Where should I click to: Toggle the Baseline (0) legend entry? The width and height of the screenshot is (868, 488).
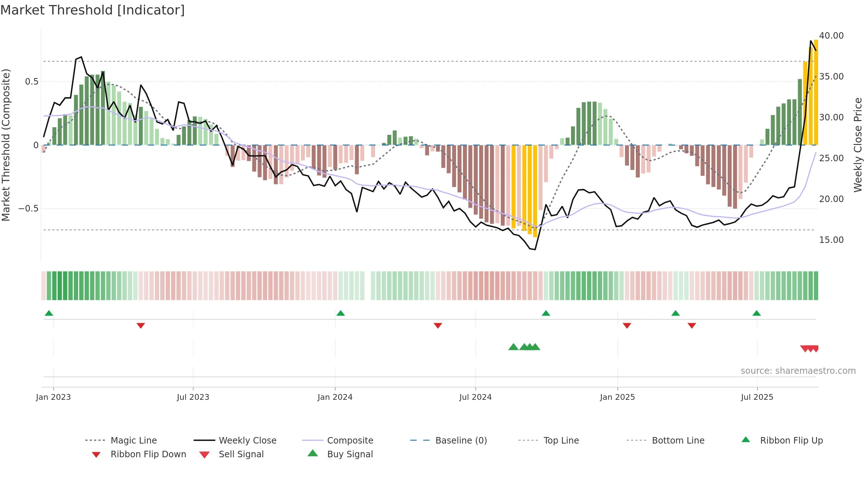point(448,440)
